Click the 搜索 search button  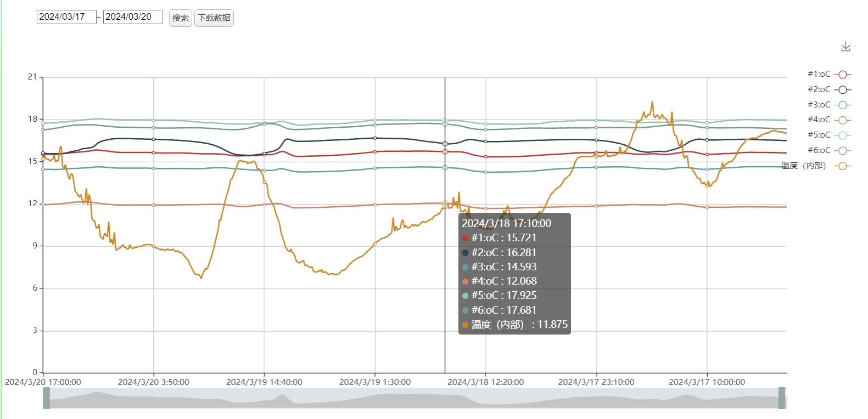tap(180, 18)
